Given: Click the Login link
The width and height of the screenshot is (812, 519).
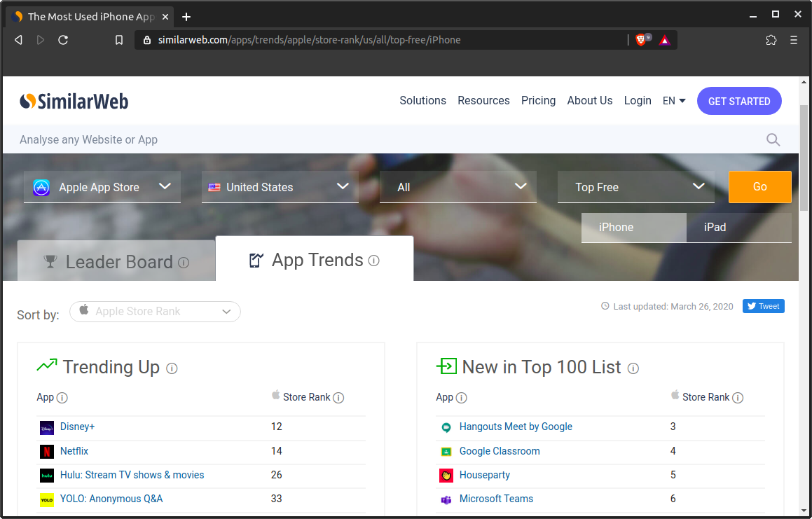Looking at the screenshot, I should [638, 100].
